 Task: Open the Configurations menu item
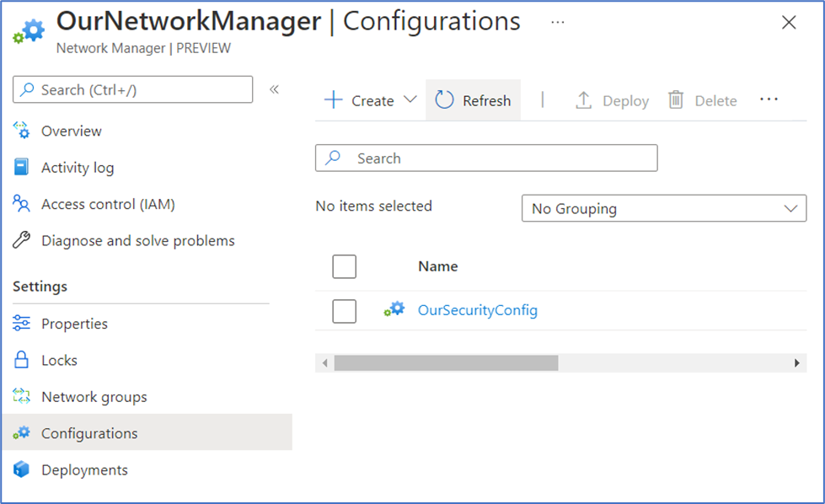(x=89, y=433)
